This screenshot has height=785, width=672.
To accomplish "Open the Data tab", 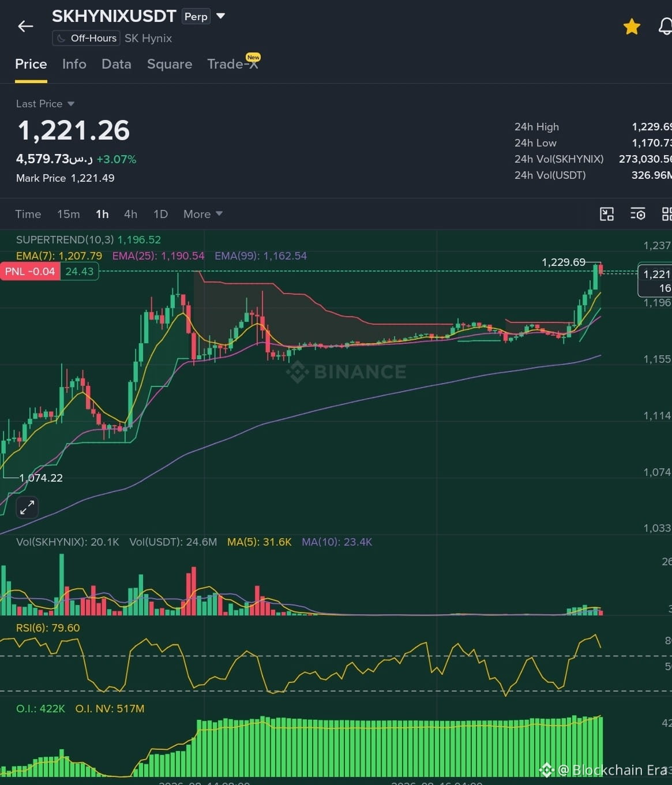I will click(x=117, y=64).
